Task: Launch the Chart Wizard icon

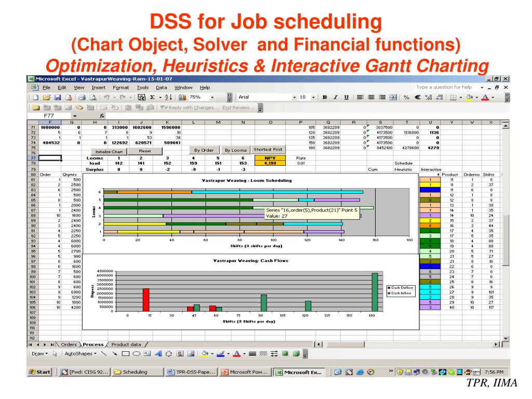Action: pyautogui.click(x=182, y=97)
